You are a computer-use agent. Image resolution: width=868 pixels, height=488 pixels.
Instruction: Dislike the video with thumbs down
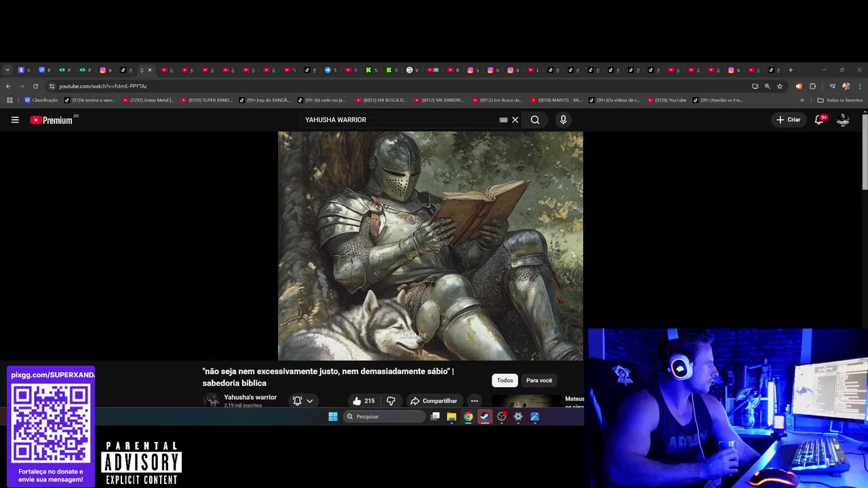pyautogui.click(x=391, y=401)
